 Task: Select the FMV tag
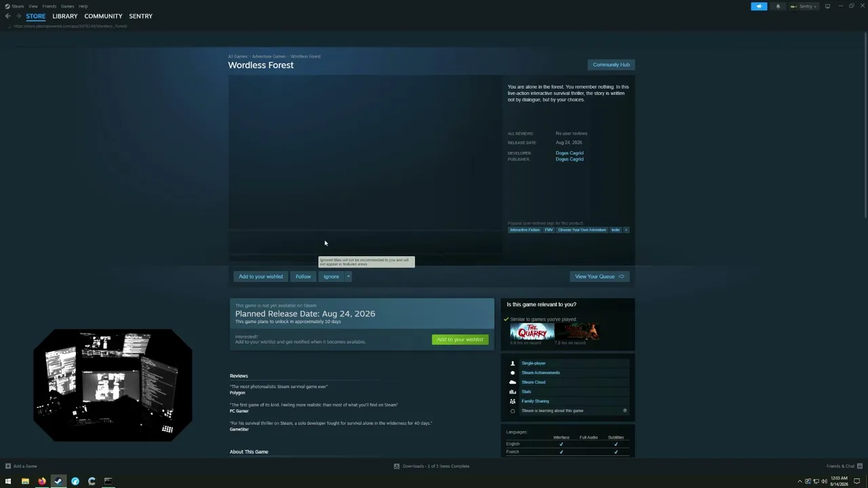click(x=549, y=230)
